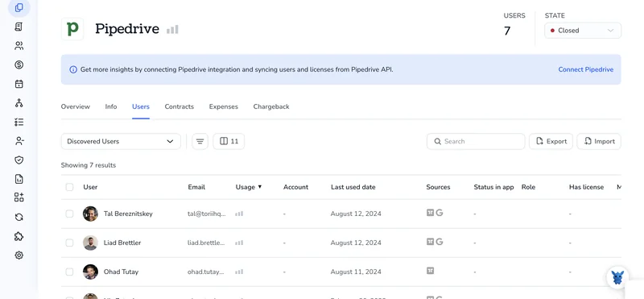Open the add-app grid-plus sidebar icon
644x299 pixels.
coord(19,197)
